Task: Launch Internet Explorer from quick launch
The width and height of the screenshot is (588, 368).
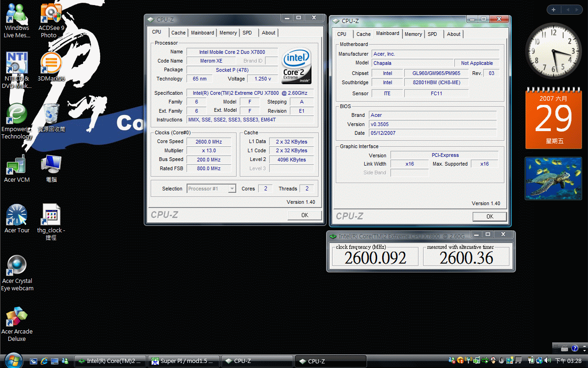Action: click(44, 362)
